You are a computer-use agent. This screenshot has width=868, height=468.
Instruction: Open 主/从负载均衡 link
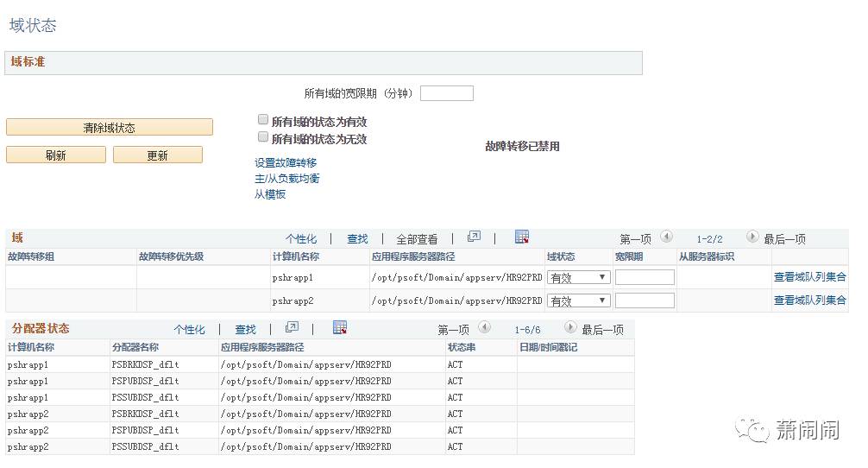(286, 179)
